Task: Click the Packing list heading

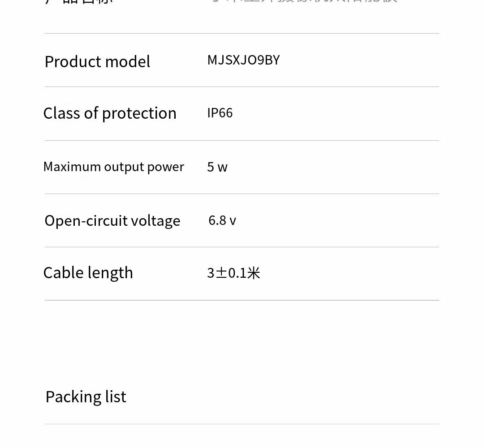Action: pos(86,397)
